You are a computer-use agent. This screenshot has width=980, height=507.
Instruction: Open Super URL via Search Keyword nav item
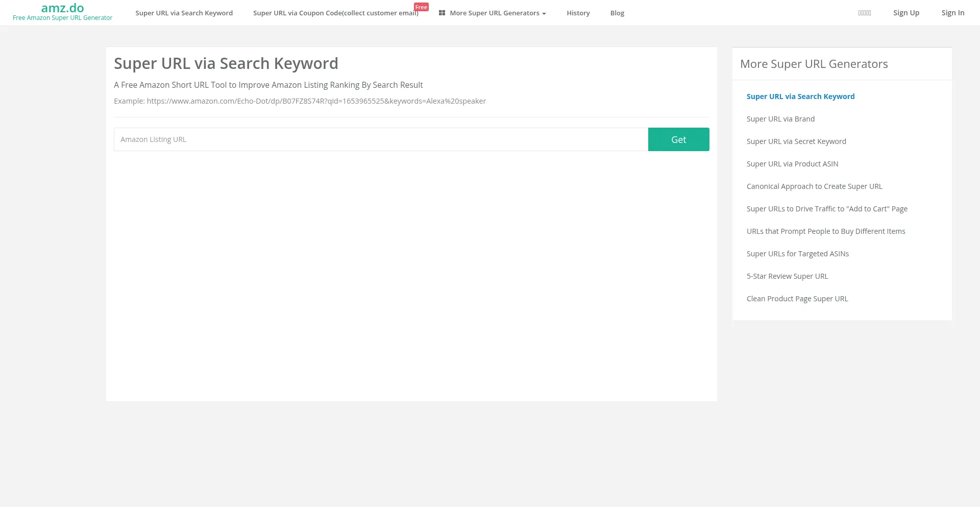pyautogui.click(x=184, y=13)
